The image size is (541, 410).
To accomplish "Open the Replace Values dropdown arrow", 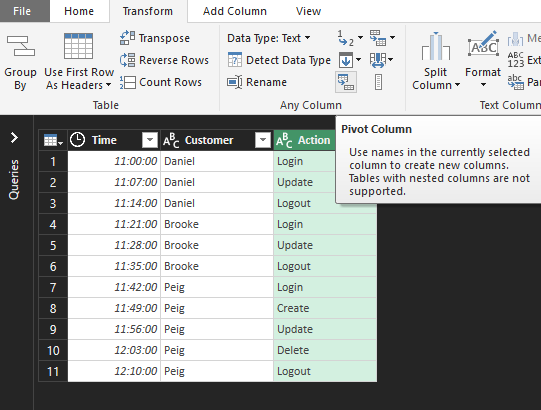I will pos(360,38).
